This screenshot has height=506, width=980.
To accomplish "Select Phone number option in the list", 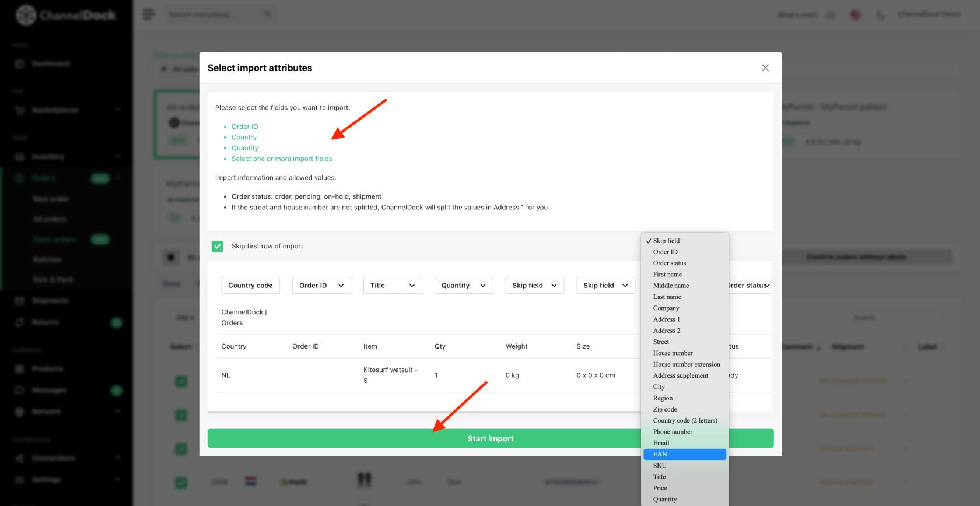I will coord(685,433).
